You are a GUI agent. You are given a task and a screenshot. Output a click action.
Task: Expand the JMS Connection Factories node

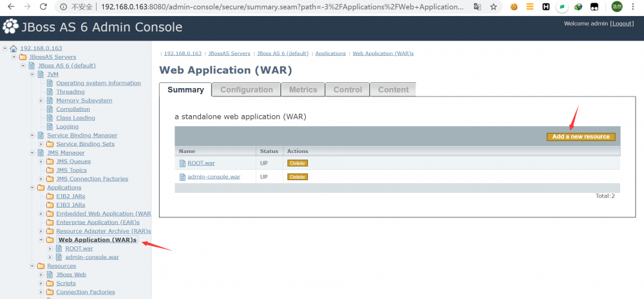(41, 179)
